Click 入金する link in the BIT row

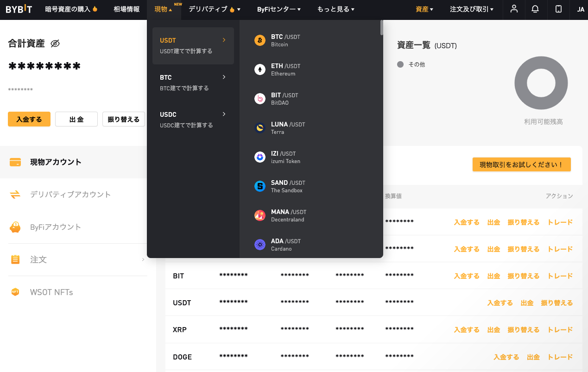pyautogui.click(x=467, y=276)
